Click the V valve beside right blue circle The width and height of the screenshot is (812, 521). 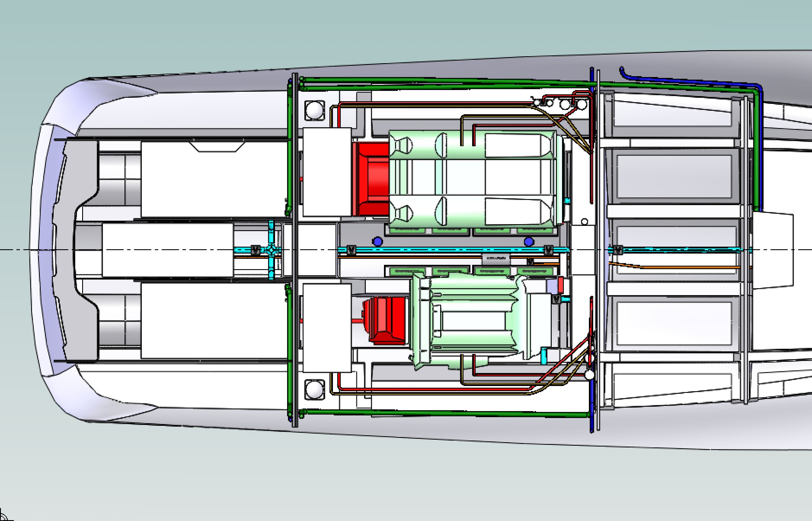tap(548, 250)
